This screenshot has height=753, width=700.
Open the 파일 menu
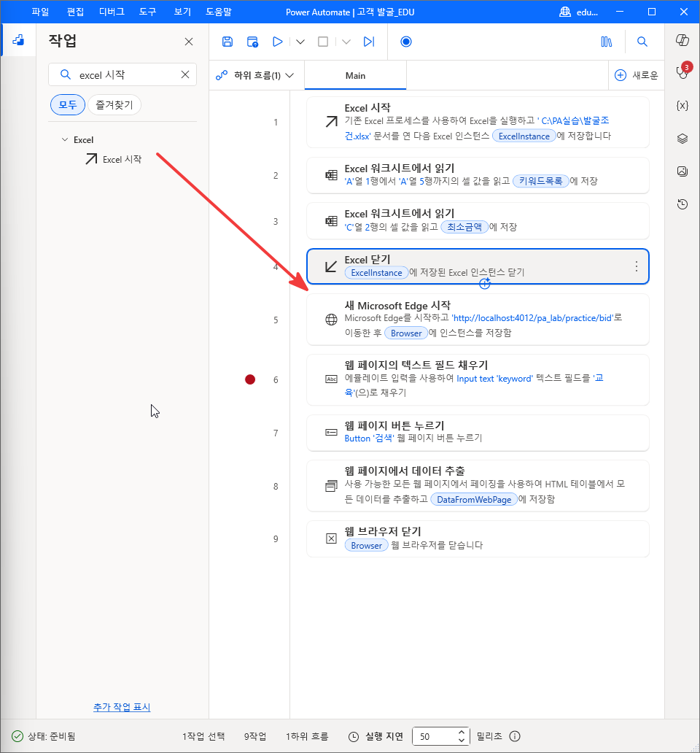(40, 12)
